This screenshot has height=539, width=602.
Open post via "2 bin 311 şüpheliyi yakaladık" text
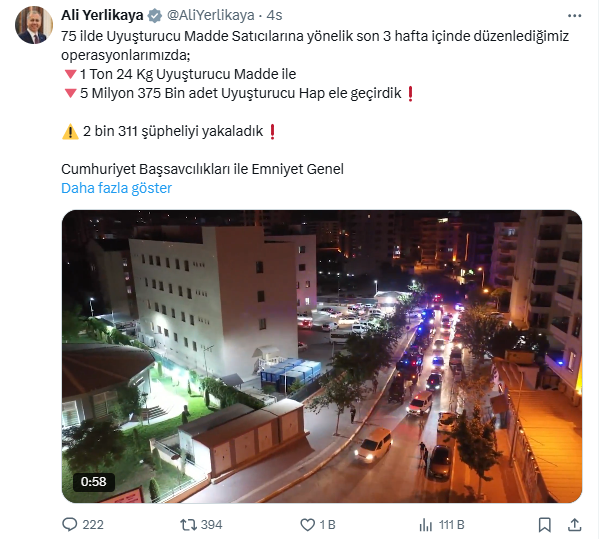pos(173,131)
